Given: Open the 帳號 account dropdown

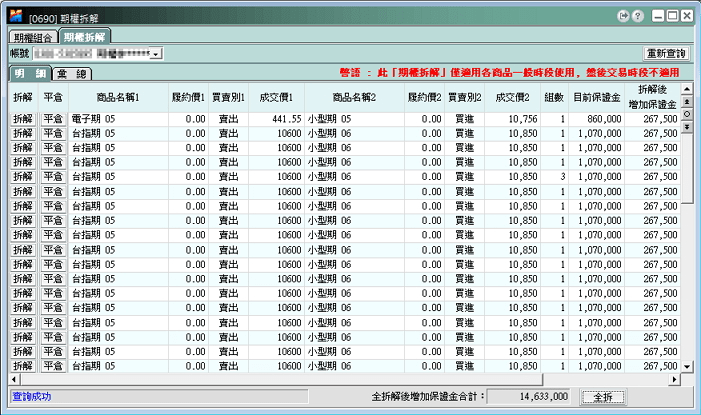Looking at the screenshot, I should click(157, 52).
